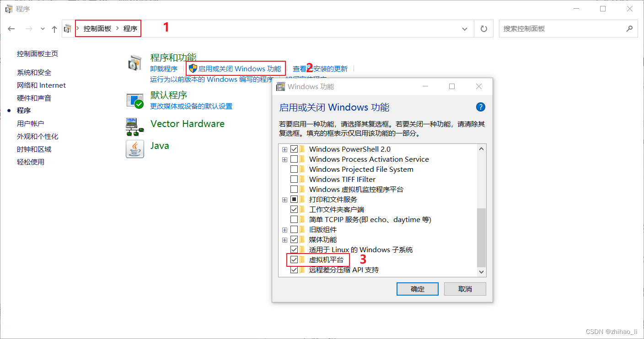The width and height of the screenshot is (644, 339).
Task: Check Windows TIFF IFilter checkbox
Action: [294, 179]
